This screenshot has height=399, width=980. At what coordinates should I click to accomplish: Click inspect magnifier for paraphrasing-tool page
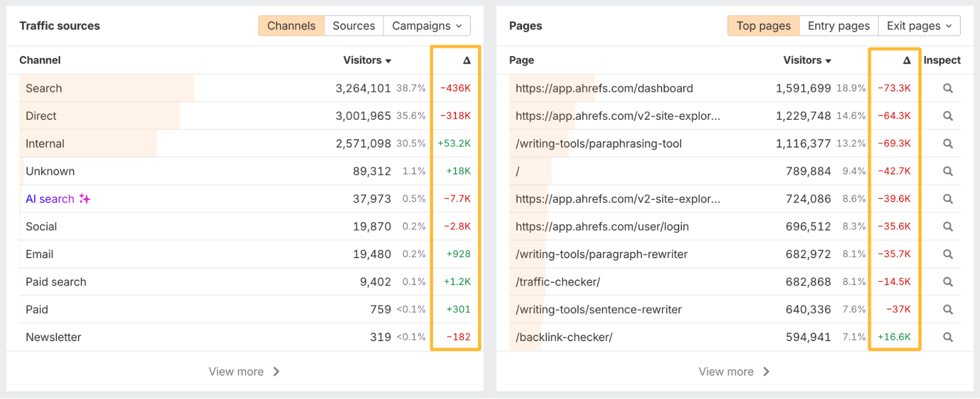948,144
